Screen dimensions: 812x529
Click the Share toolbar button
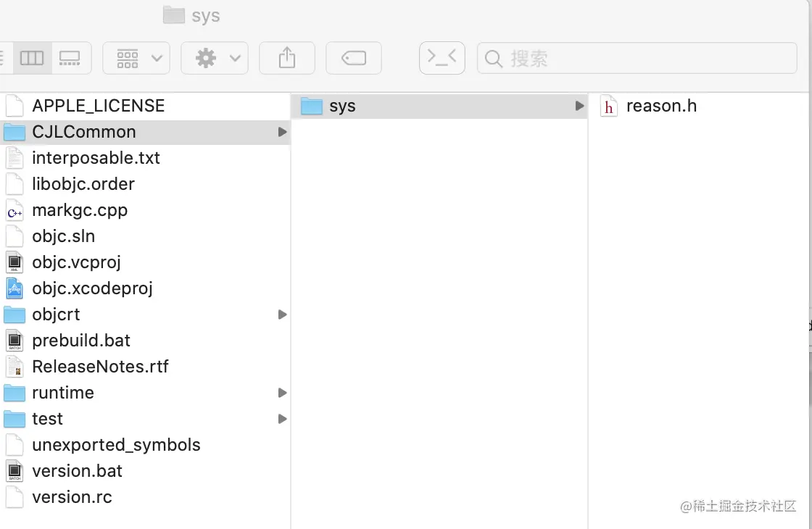[x=287, y=58]
